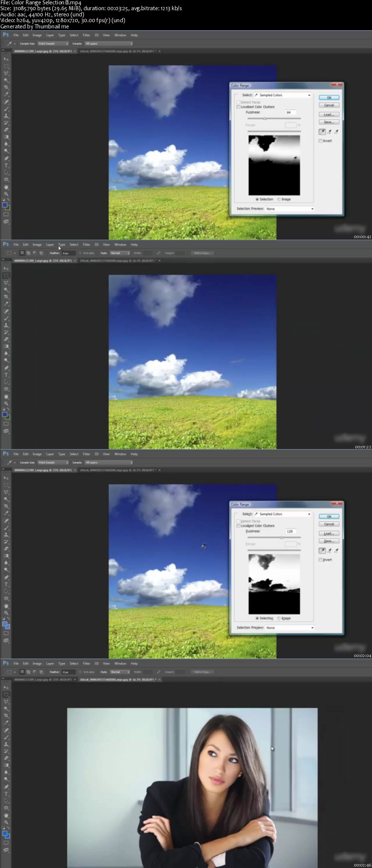The image size is (372, 868).
Task: Click Add to Sample eyedropper in Fuzziness 64 dialog
Action: 329,132
